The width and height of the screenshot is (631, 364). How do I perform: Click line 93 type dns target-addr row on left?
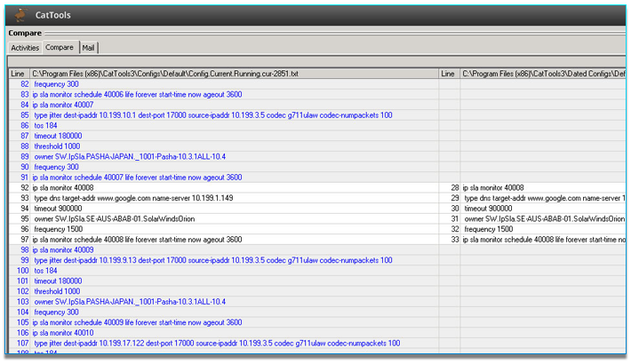click(x=133, y=198)
